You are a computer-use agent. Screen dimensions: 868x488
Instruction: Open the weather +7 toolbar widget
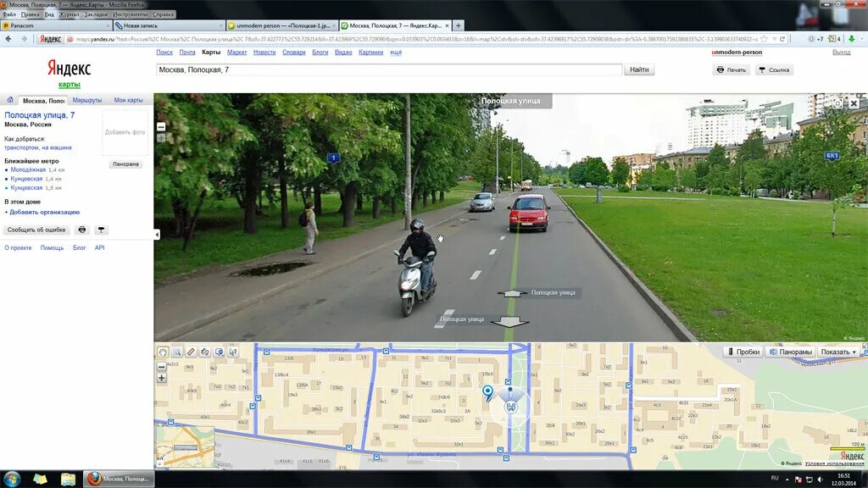tap(815, 39)
